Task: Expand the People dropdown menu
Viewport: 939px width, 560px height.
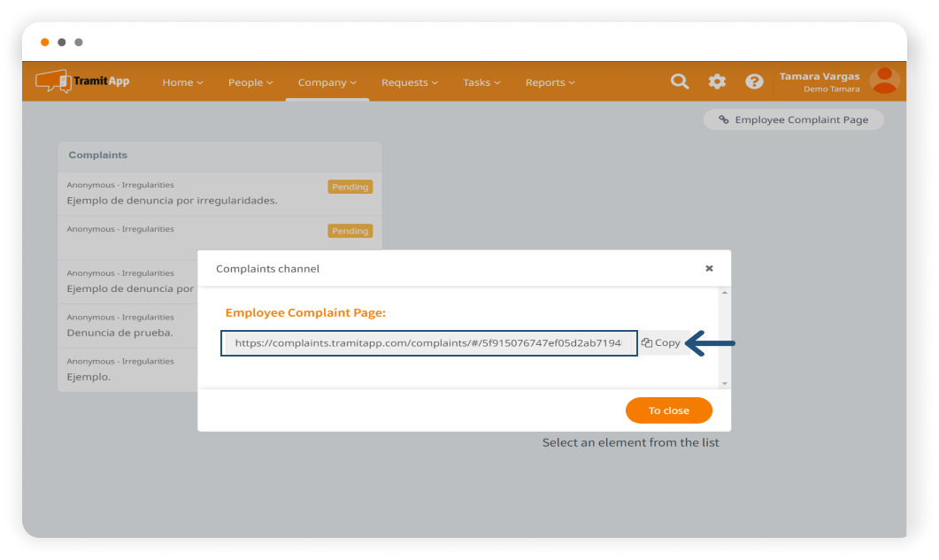Action: pos(250,82)
